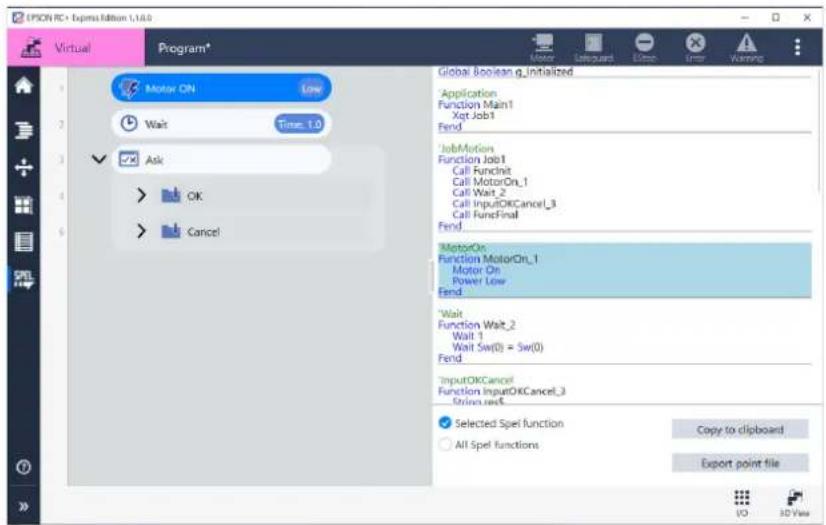Open the program list icon in sidebar
The image size is (826, 525).
[23, 130]
